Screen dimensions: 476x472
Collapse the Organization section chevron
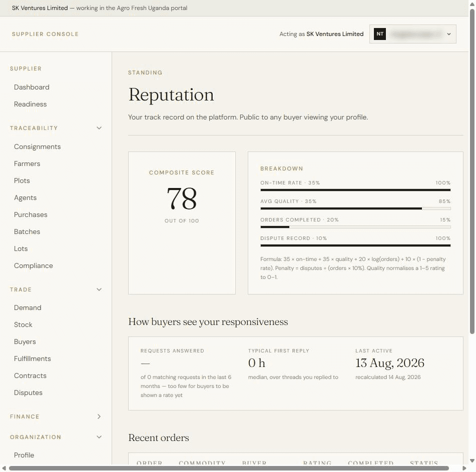point(99,437)
